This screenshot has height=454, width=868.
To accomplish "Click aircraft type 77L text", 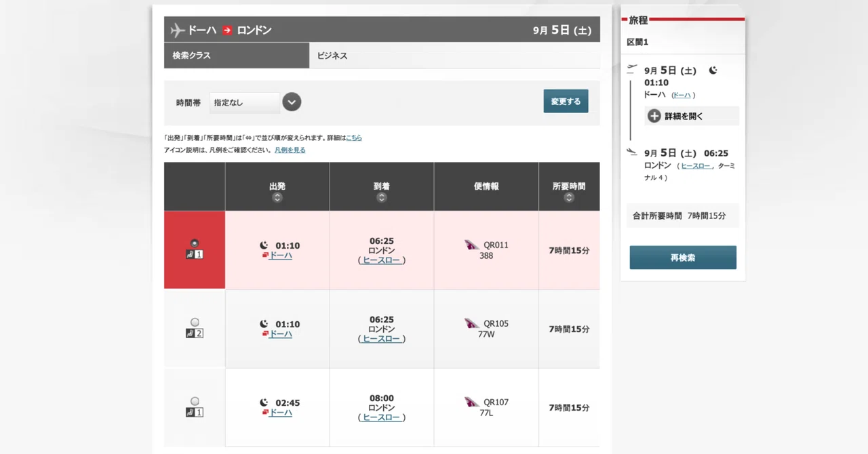I will 486,413.
